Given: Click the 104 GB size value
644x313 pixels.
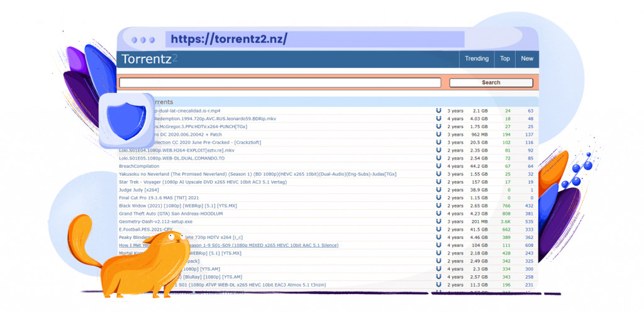Looking at the screenshot, I should coord(480,245).
